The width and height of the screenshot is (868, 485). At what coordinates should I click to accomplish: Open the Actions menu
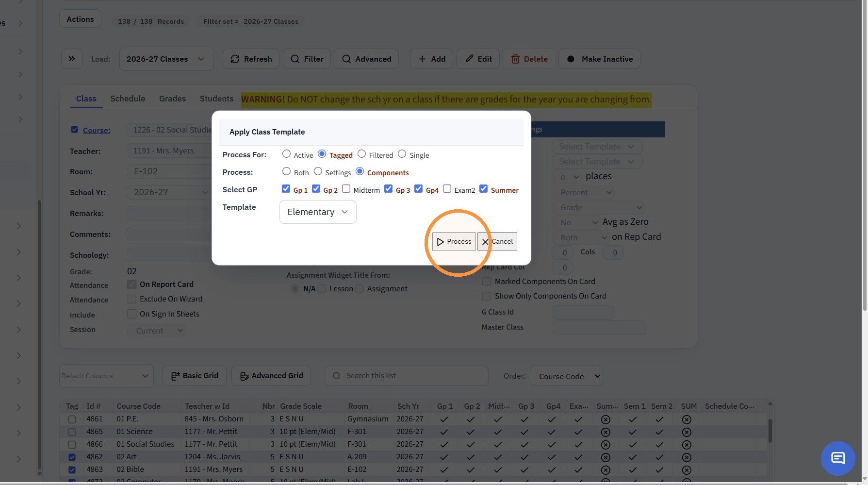point(80,19)
